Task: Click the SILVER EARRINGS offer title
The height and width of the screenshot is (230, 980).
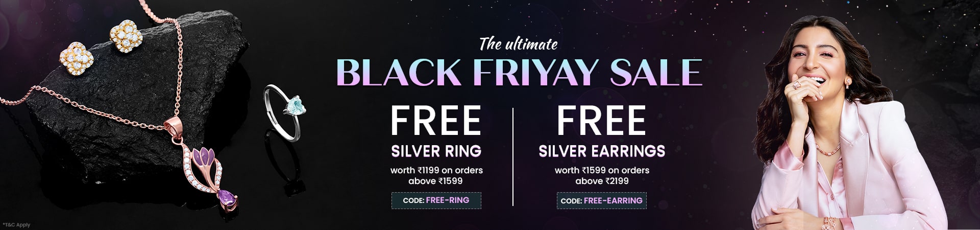Action: (602, 151)
